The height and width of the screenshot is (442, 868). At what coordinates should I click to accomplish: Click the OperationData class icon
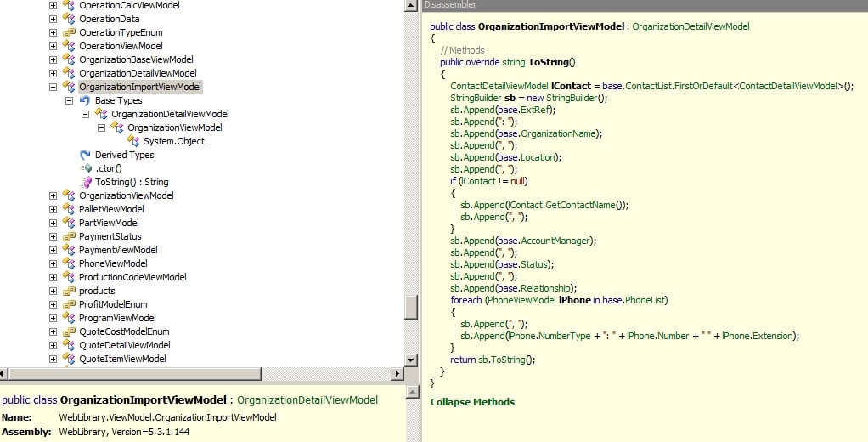[x=69, y=19]
